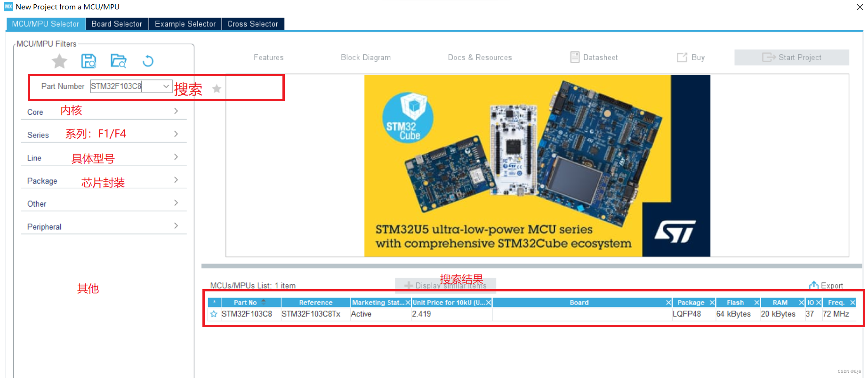Screen dimensions: 868x378
Task: Sort by the Reference column header
Action: pyautogui.click(x=315, y=303)
